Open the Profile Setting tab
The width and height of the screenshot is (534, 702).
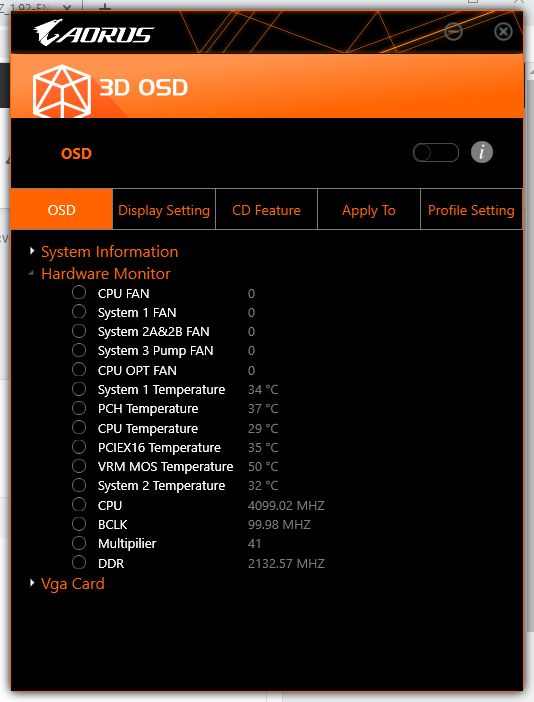471,210
